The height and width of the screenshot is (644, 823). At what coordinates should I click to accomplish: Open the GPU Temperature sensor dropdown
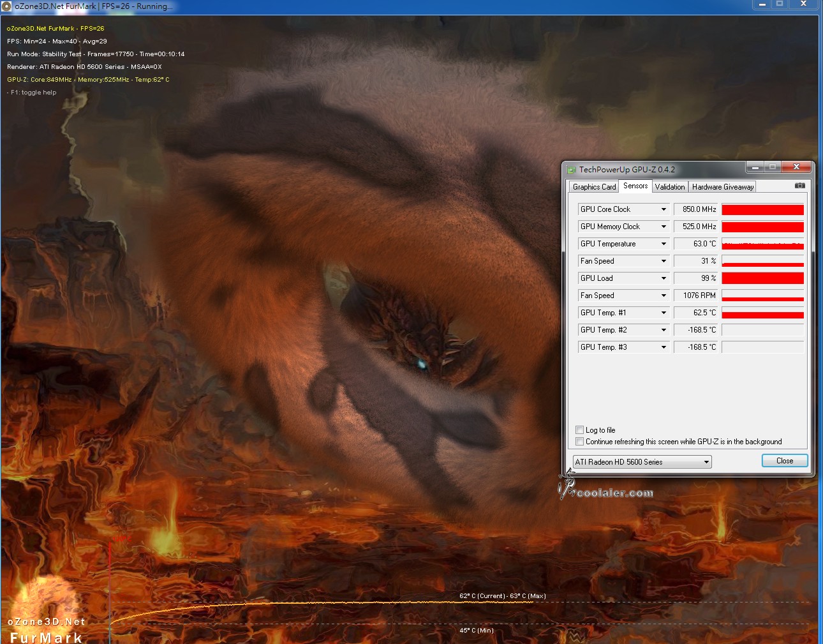click(x=664, y=244)
